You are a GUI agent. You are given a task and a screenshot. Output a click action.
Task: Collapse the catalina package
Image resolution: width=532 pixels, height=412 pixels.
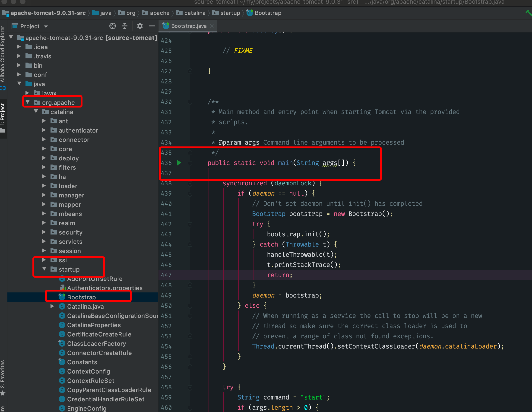click(x=36, y=111)
